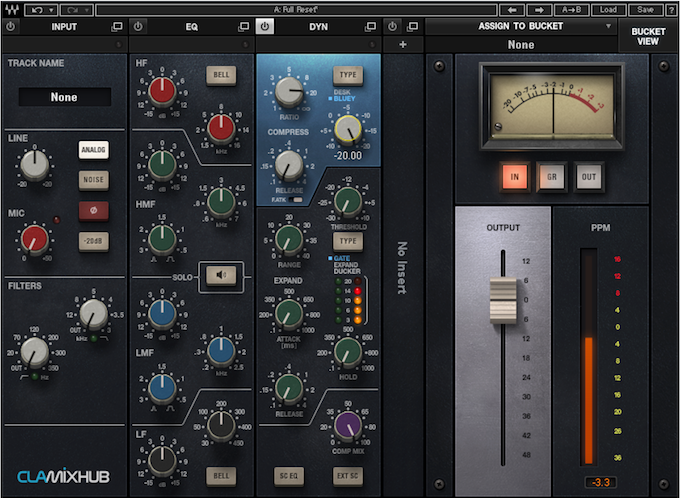
Task: Click the A→B copy button
Action: [x=571, y=10]
